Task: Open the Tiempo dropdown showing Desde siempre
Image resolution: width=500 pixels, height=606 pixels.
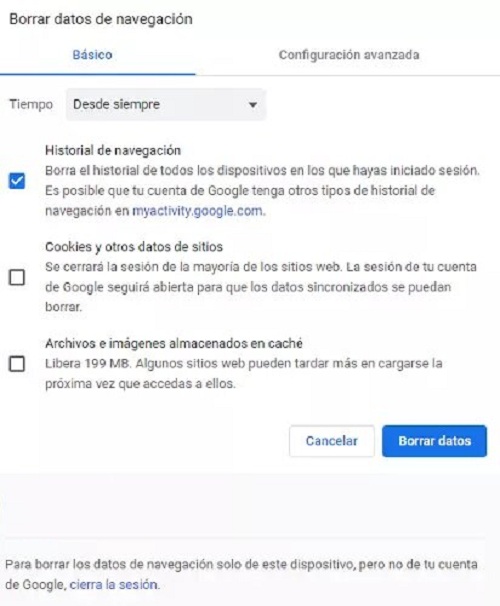Action: [x=166, y=105]
